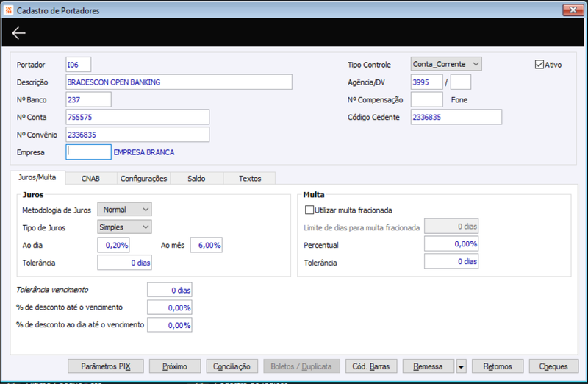The width and height of the screenshot is (588, 384).
Task: Click the Nº Compensação field
Action: (x=427, y=99)
